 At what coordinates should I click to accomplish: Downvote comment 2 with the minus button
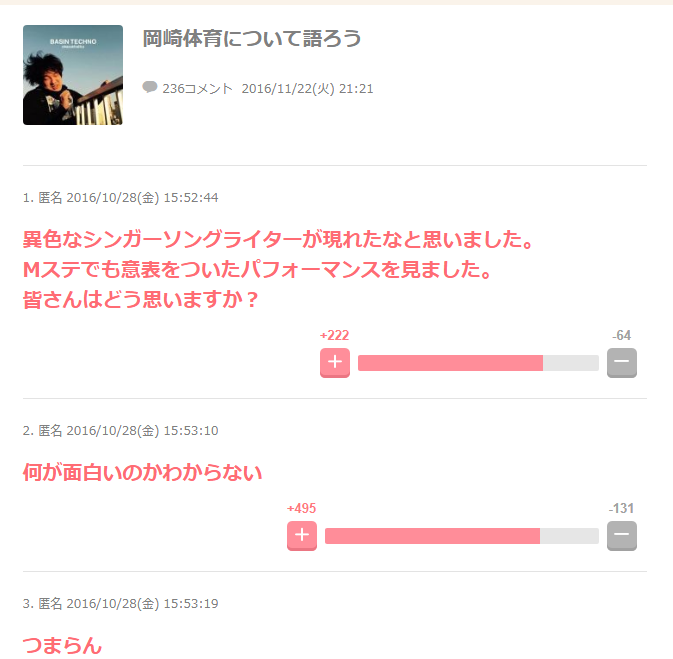coord(621,536)
